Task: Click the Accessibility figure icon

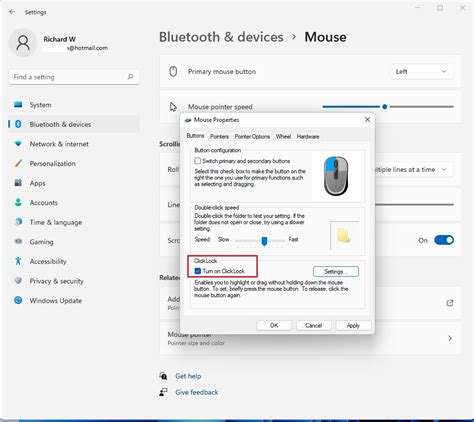Action: 18,261
